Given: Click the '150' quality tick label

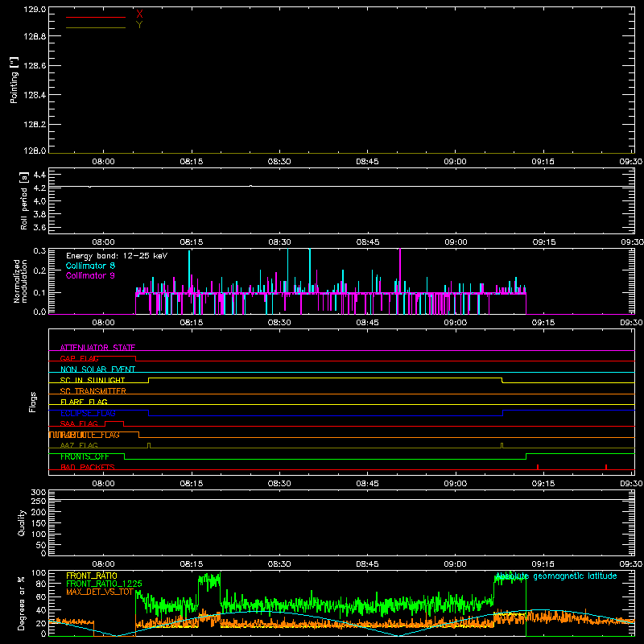Looking at the screenshot, I should pyautogui.click(x=39, y=523).
